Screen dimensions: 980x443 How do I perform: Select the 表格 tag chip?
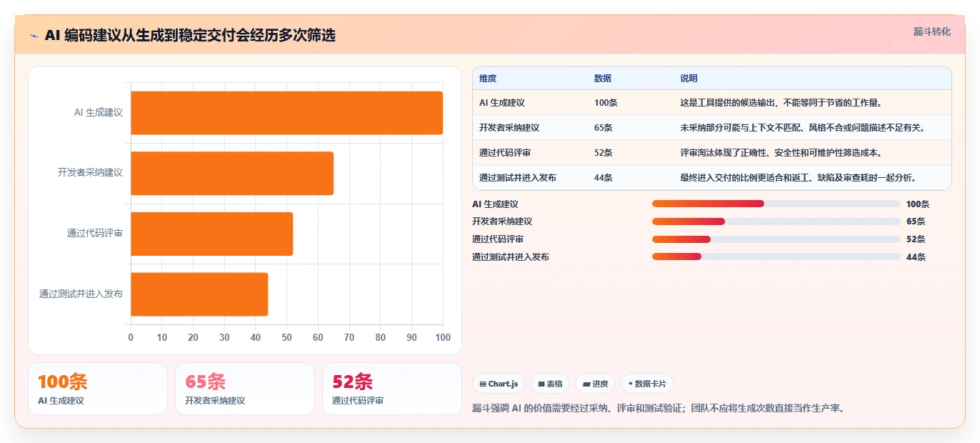point(550,384)
